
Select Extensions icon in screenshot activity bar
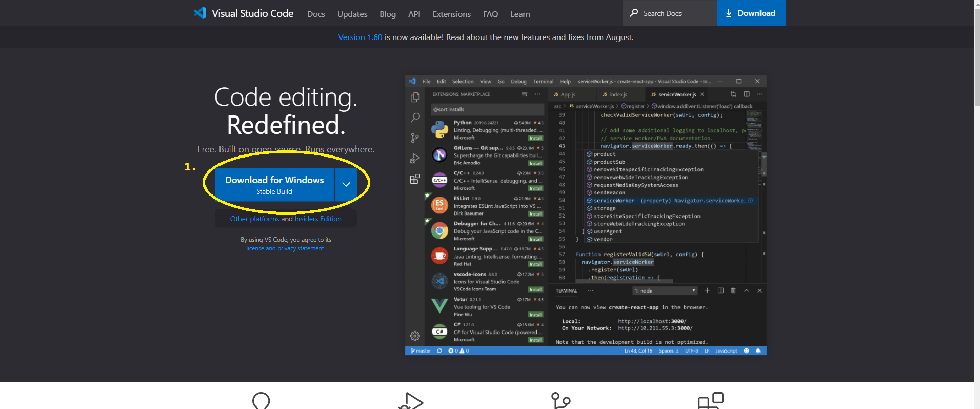click(x=415, y=179)
